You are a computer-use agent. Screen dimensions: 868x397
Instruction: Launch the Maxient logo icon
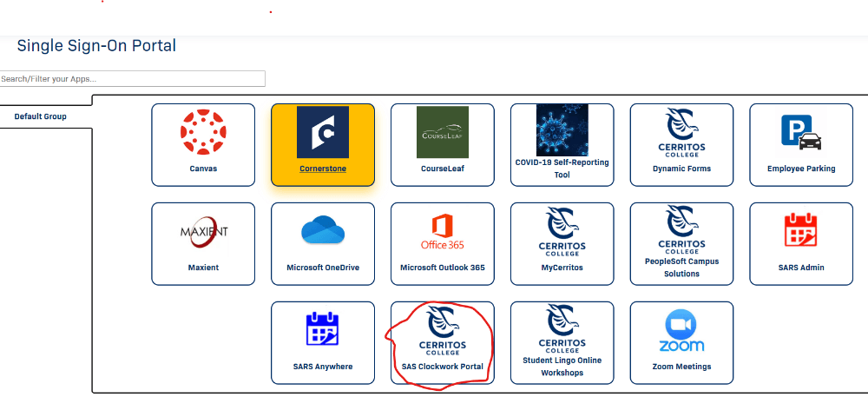pos(204,231)
